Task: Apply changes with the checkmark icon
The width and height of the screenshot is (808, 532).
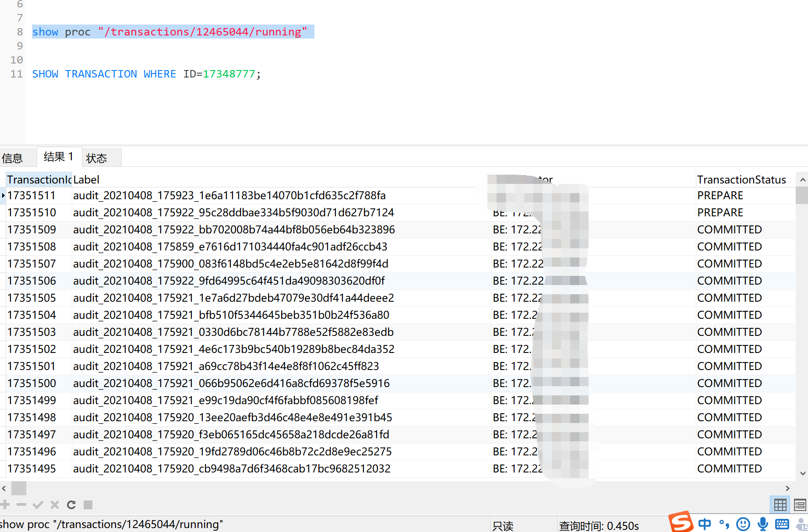Action: point(38,504)
